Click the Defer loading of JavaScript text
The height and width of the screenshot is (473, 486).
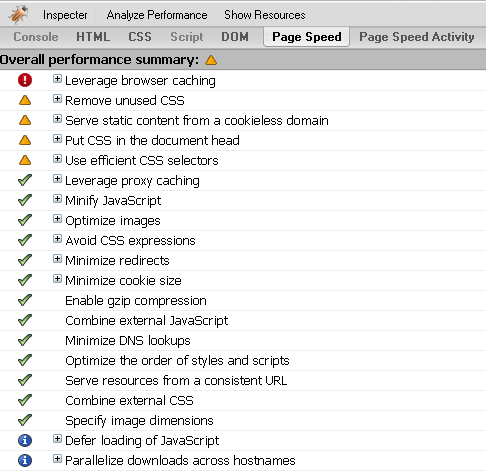click(x=142, y=441)
